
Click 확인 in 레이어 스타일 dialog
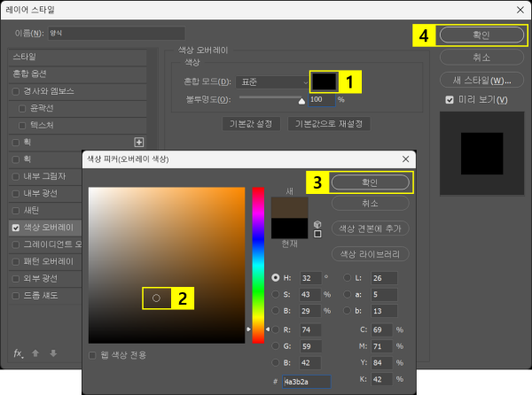point(481,35)
